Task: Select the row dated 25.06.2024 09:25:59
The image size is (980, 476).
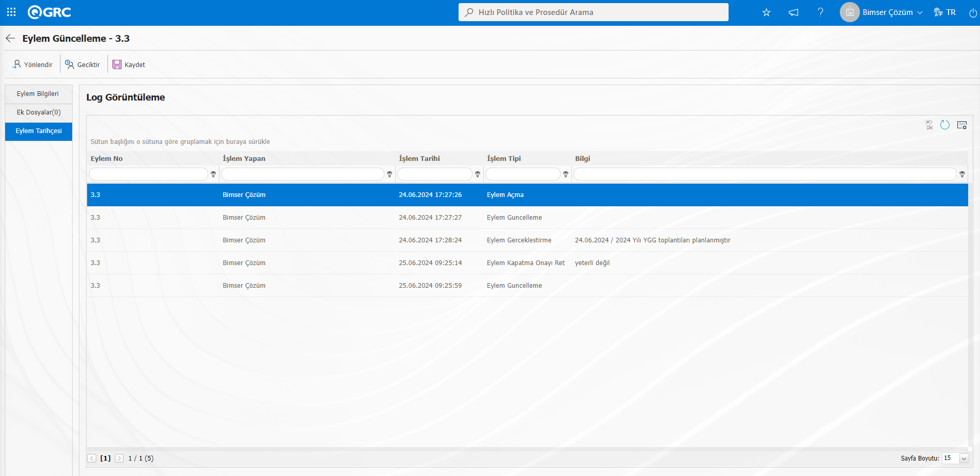Action: click(528, 286)
